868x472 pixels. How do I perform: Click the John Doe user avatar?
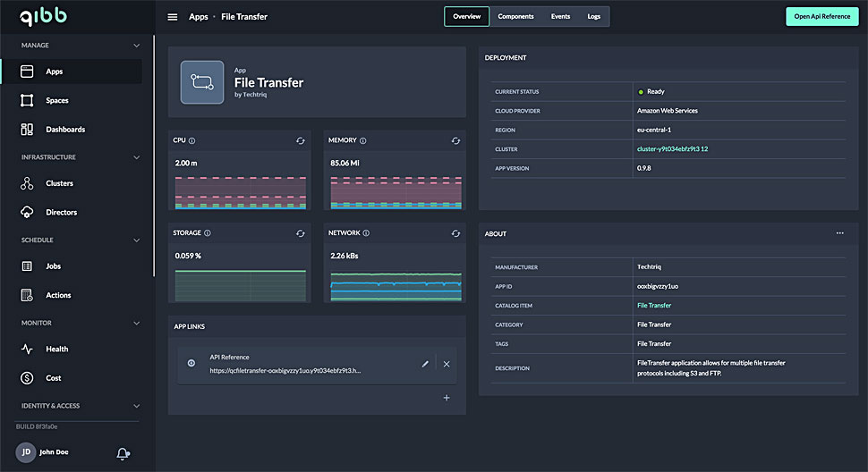[26, 453]
